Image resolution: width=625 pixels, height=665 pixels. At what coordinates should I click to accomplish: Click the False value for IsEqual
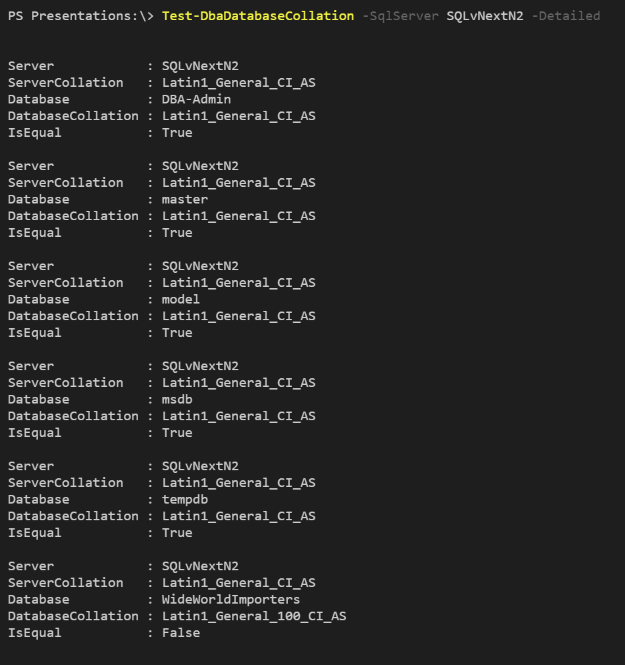coord(181,633)
